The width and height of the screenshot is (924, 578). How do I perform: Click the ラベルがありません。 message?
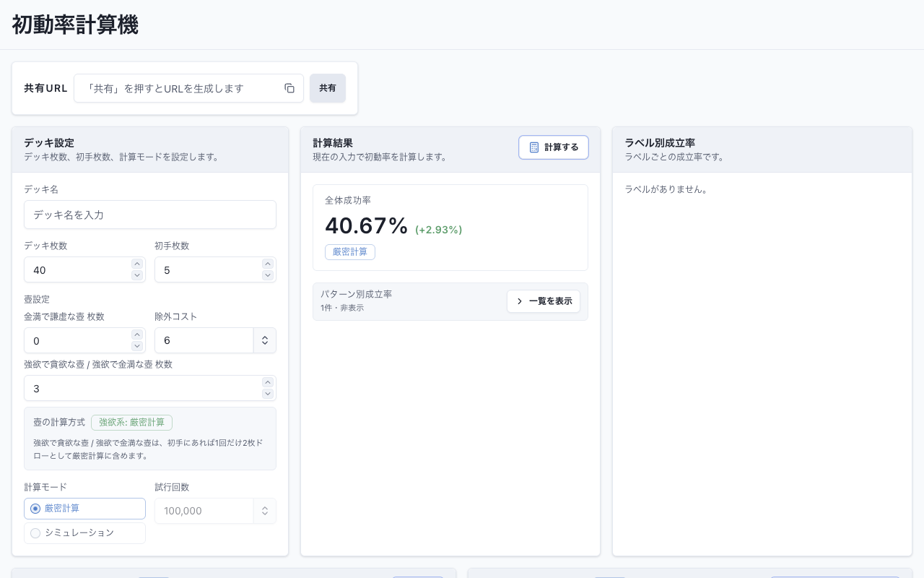coord(666,189)
